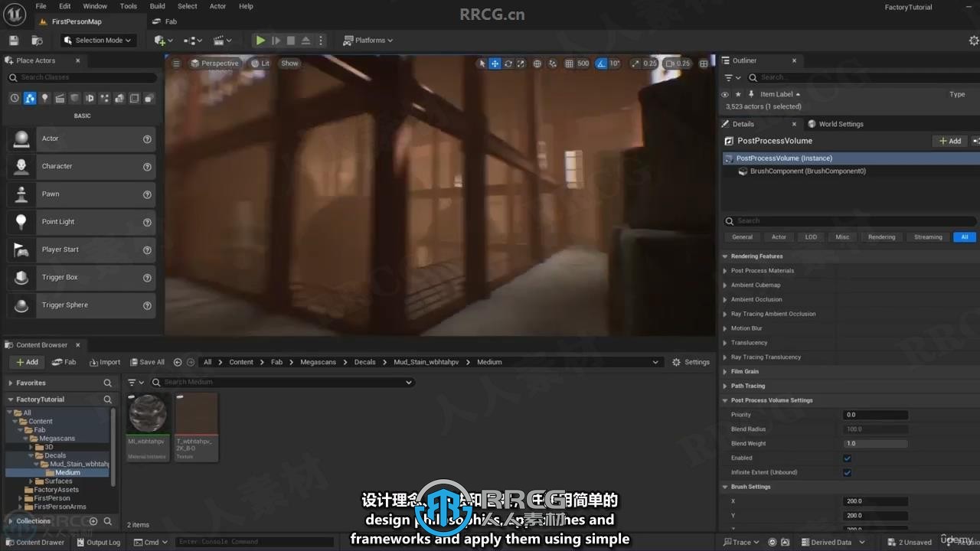Activate the Scale tool in viewport
Viewport: 980px width, 551px height.
point(520,64)
